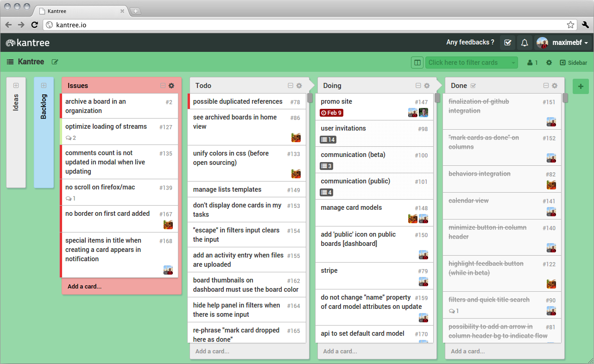Screen dimensions: 594x364
Task: Switch the column layout view icon
Action: (x=417, y=63)
